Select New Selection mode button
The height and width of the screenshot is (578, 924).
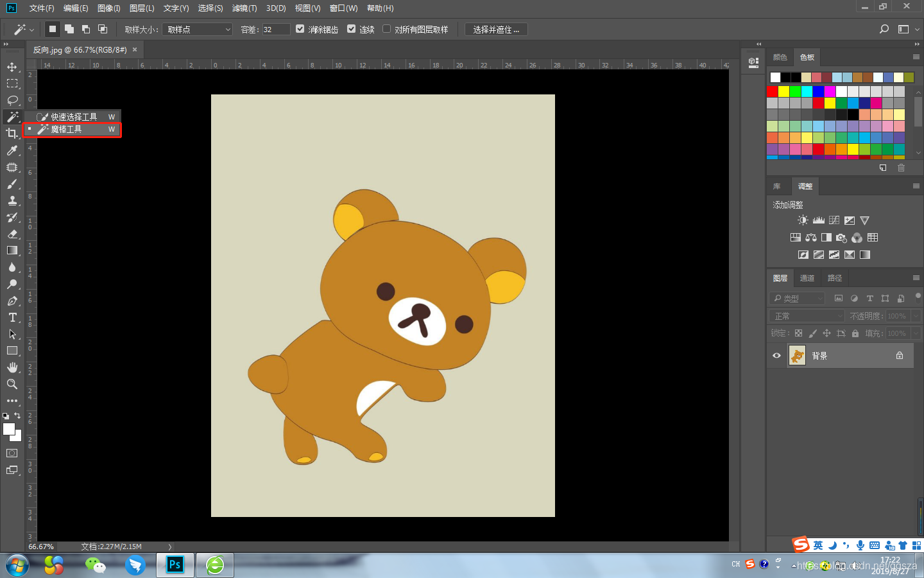point(53,29)
